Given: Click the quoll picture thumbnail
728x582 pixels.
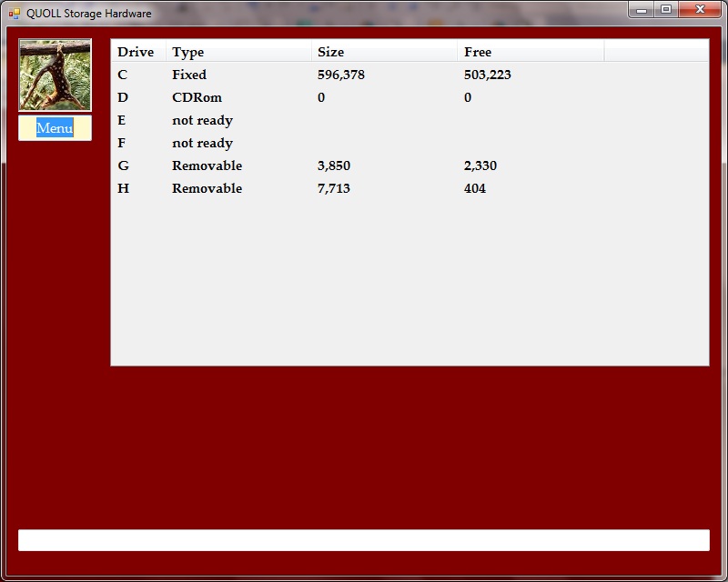Looking at the screenshot, I should pyautogui.click(x=55, y=75).
